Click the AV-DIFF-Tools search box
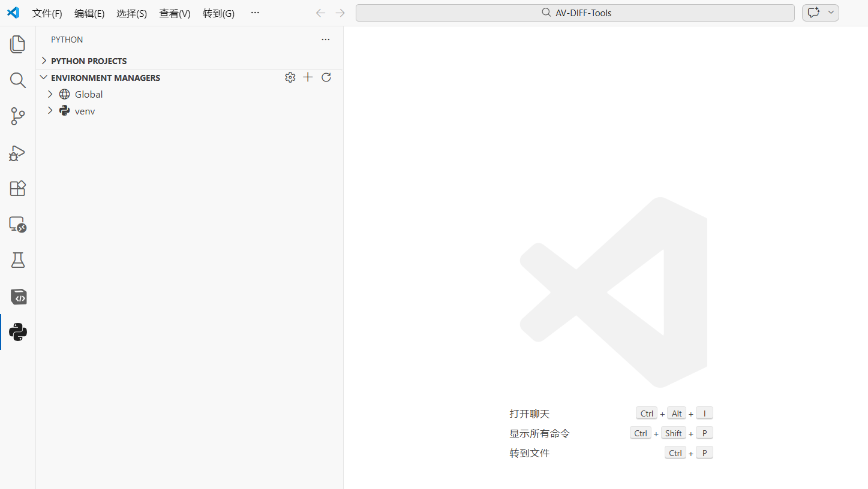 (x=574, y=12)
